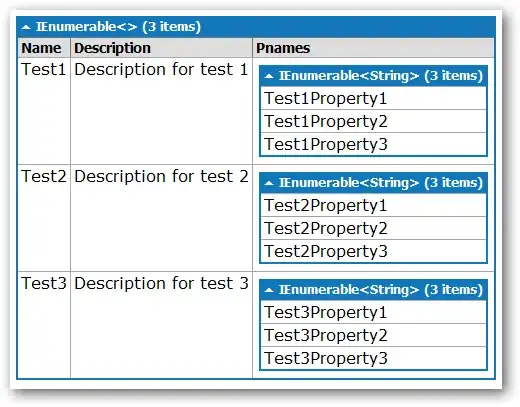The image size is (520, 407).
Task: Select the Test1Property1 row
Action: point(373,98)
